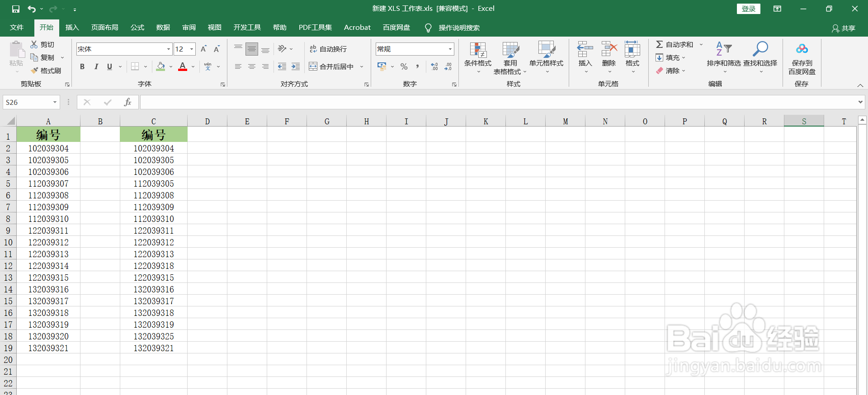Screen dimensions: 868x395
Task: Click the text orientation icon
Action: tap(283, 49)
